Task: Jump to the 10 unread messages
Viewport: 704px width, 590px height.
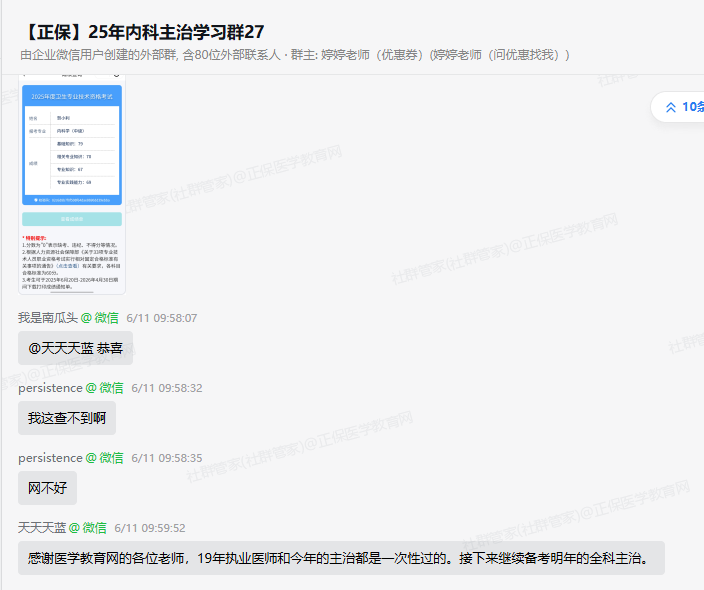Action: point(692,107)
